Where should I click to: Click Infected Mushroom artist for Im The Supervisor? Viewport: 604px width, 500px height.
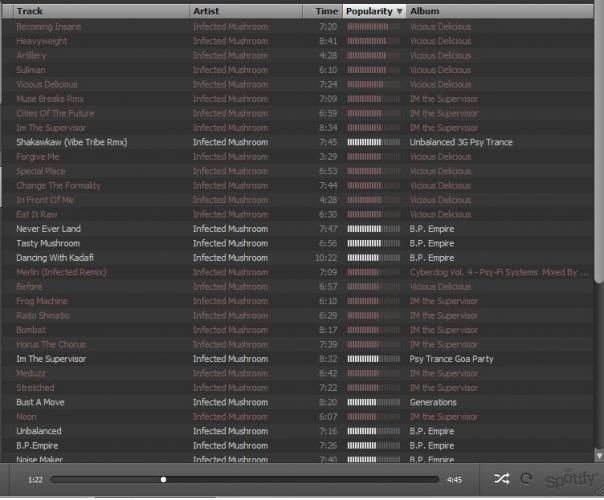[x=230, y=359]
